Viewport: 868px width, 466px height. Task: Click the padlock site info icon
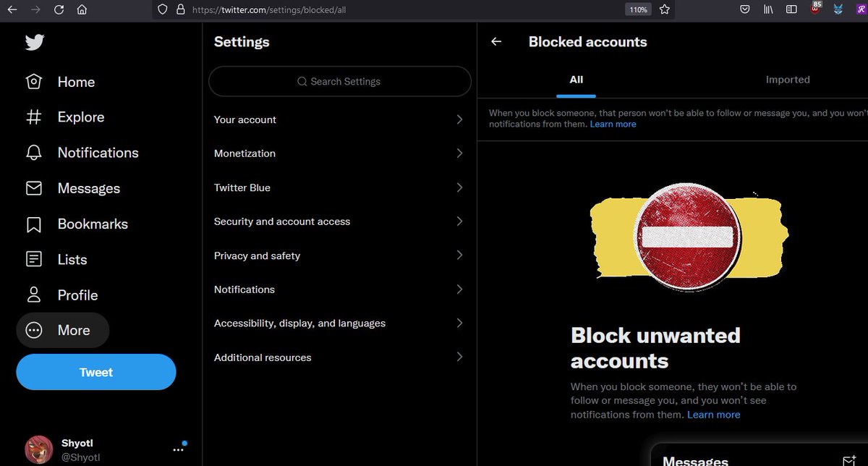[180, 10]
